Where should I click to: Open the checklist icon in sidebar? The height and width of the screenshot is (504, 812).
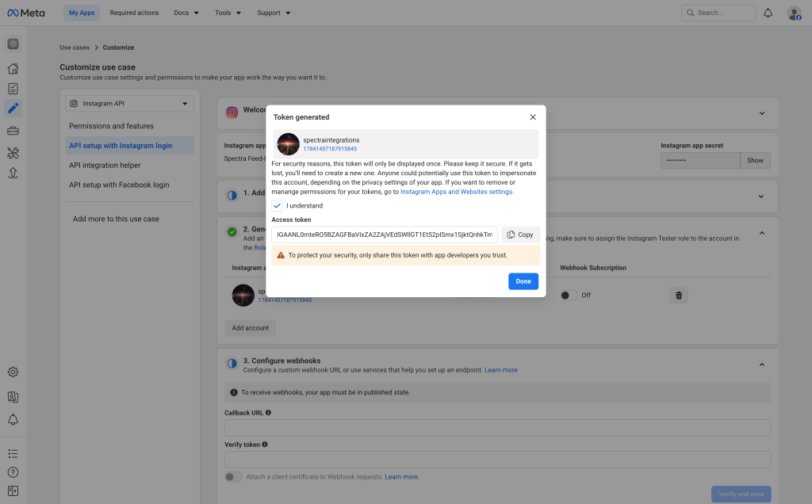(13, 89)
